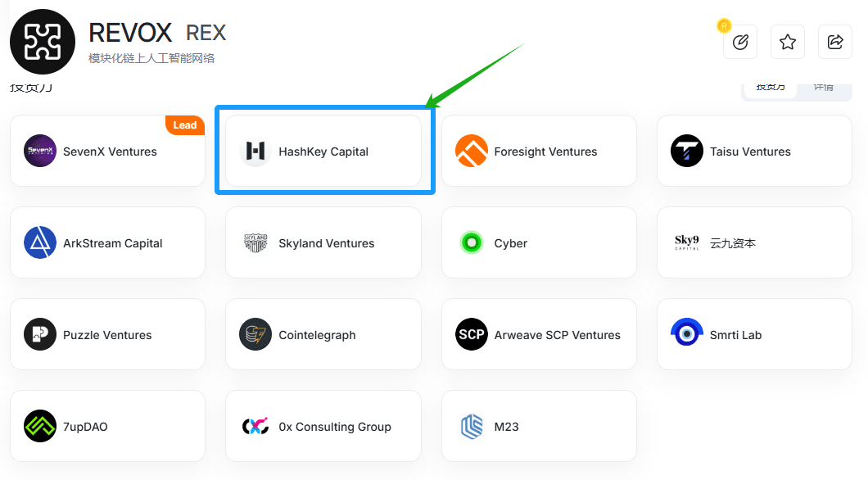This screenshot has width=868, height=480.
Task: Switch to the 投资方 tab
Action: 770,87
